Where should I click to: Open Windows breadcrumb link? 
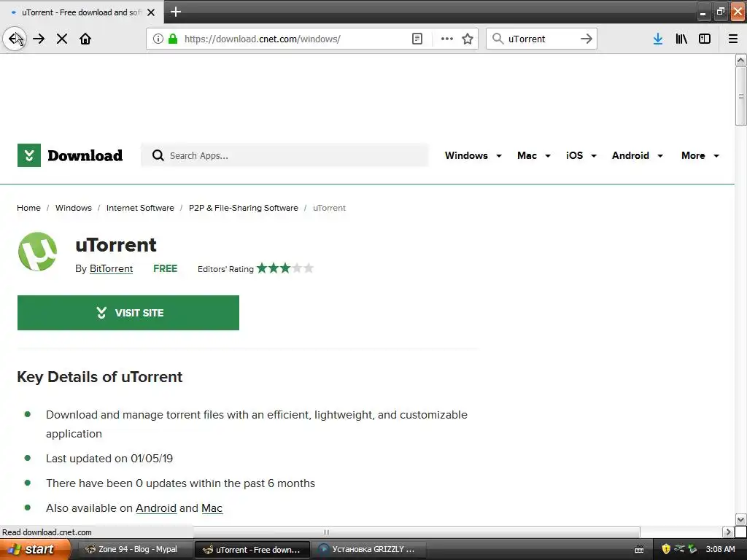(74, 208)
